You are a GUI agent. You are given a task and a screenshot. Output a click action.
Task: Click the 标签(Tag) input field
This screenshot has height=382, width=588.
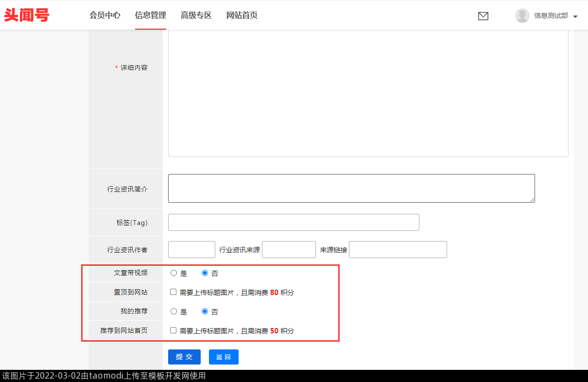[x=294, y=222]
